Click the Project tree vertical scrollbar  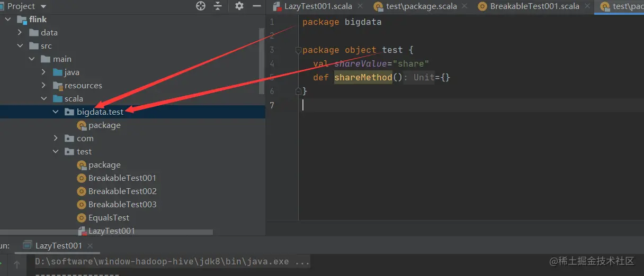pos(262,61)
